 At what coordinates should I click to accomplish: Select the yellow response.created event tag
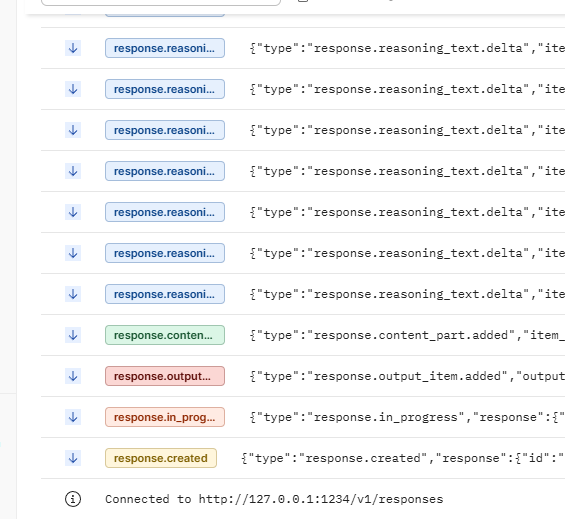click(161, 458)
